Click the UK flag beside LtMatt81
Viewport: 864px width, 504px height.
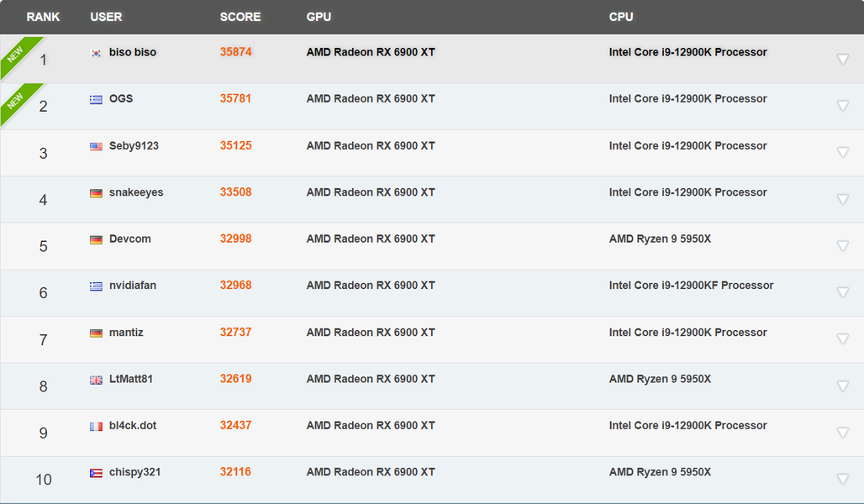click(x=96, y=380)
